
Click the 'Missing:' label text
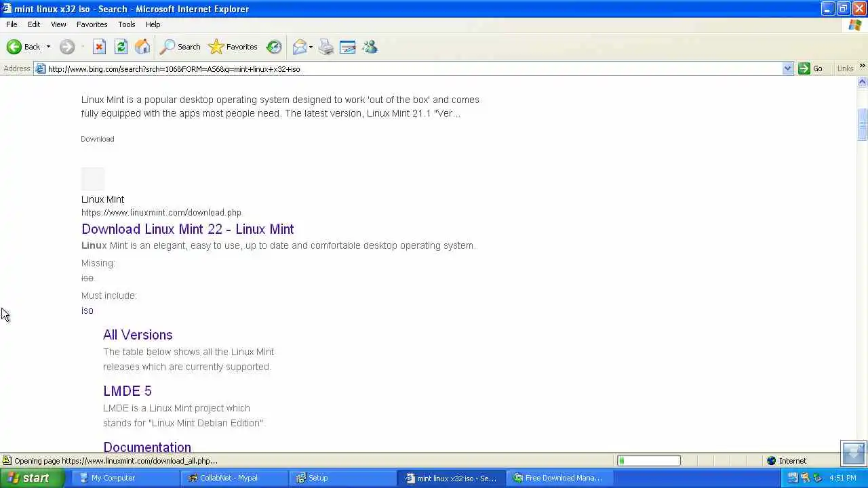[98, 263]
